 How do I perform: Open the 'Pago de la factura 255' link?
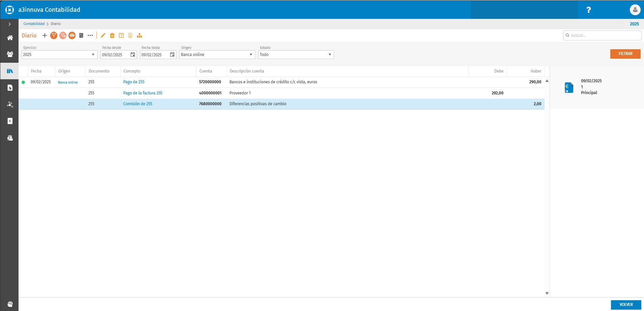143,93
